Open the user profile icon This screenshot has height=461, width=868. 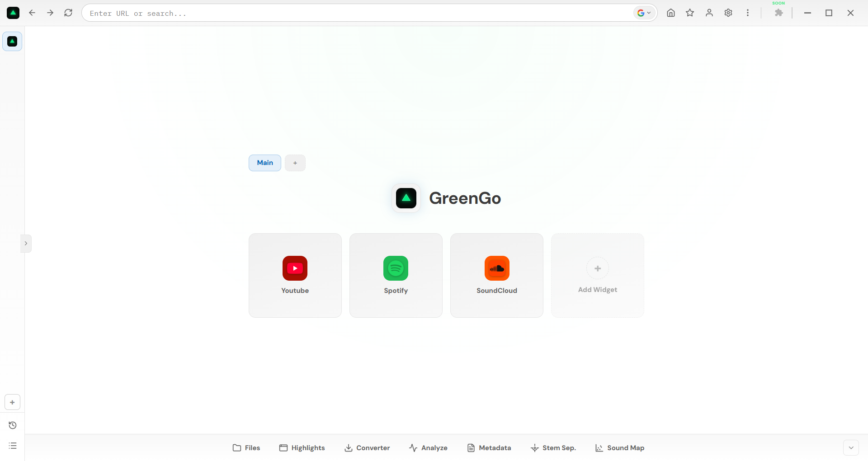[x=709, y=13]
